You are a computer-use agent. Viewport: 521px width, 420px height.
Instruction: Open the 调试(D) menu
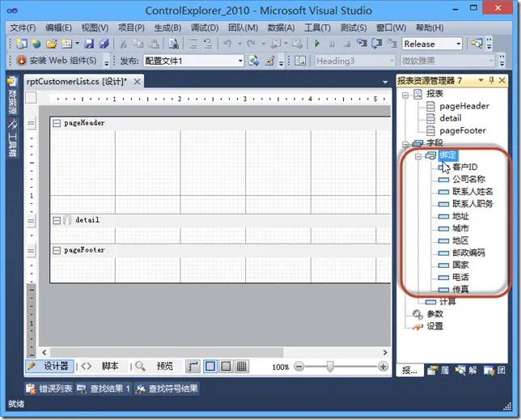[203, 28]
